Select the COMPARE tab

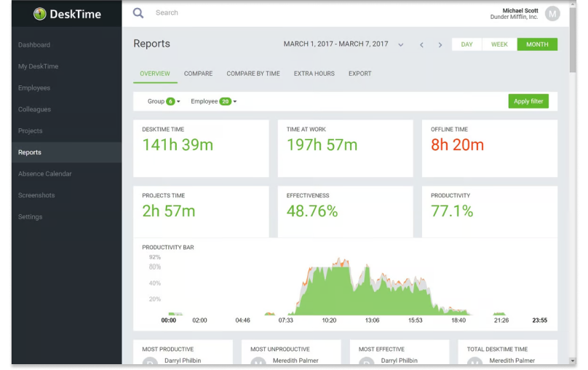[x=198, y=74]
